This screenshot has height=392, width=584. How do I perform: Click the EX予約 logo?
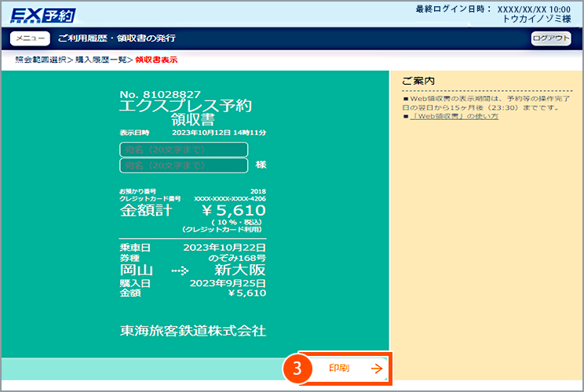coord(43,15)
